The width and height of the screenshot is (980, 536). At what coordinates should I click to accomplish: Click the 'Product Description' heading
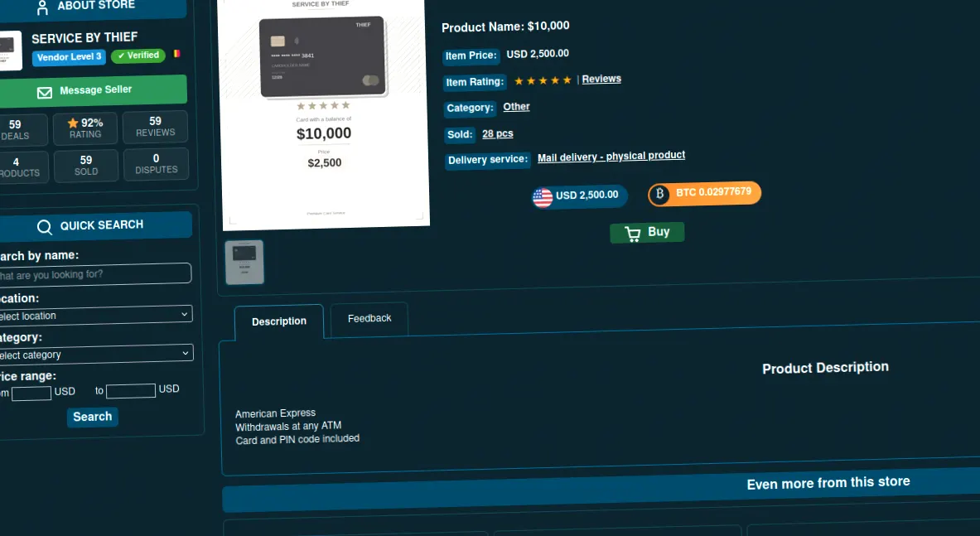click(x=825, y=368)
